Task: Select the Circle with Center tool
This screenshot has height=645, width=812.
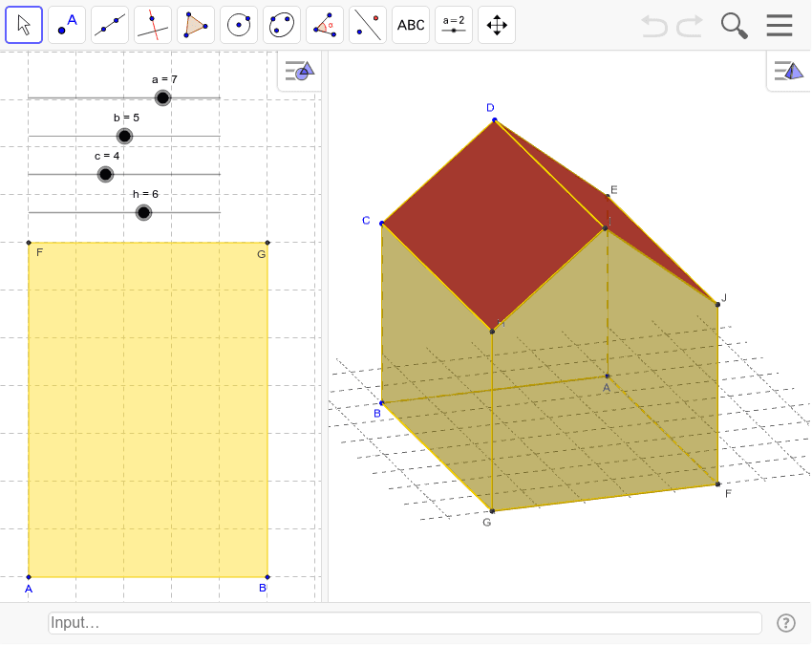Action: click(239, 25)
